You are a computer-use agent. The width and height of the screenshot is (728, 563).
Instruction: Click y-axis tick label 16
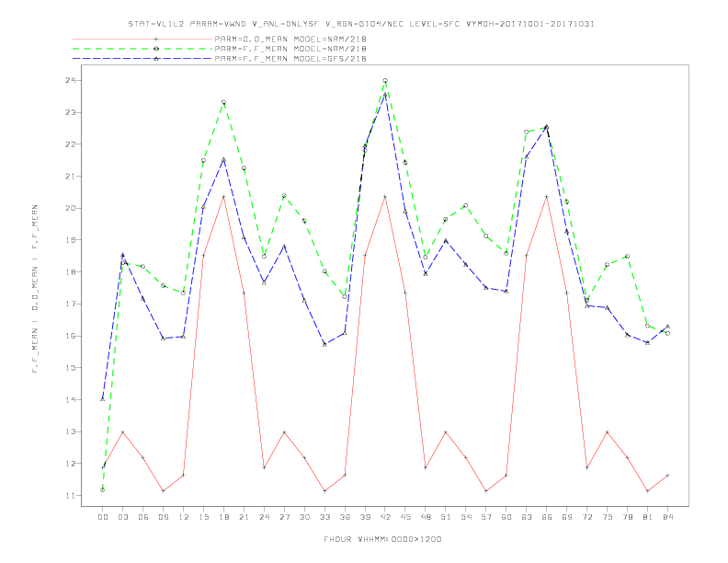coord(71,336)
